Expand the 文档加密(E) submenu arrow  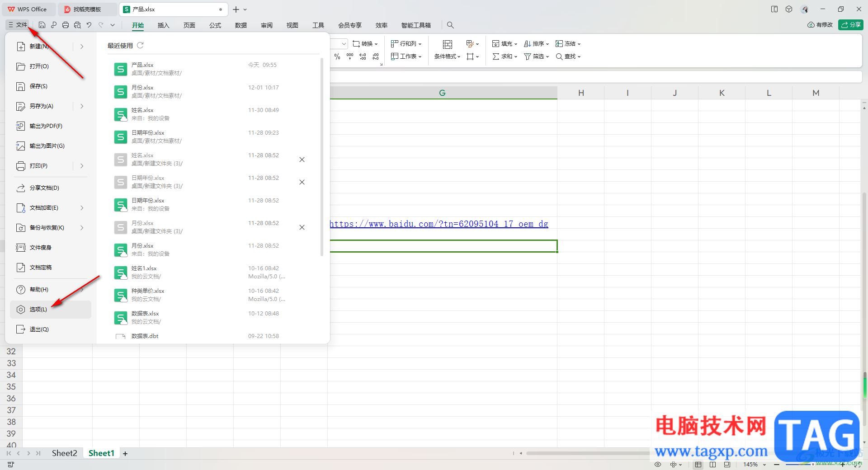click(x=82, y=208)
